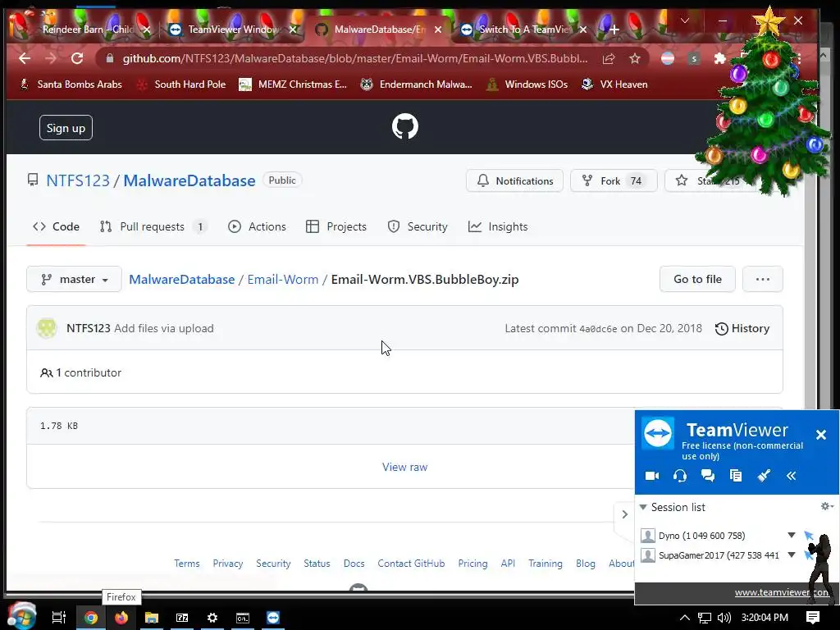Switch to Reindeer Barn tab
Viewport: 840px width, 630px height.
point(85,30)
